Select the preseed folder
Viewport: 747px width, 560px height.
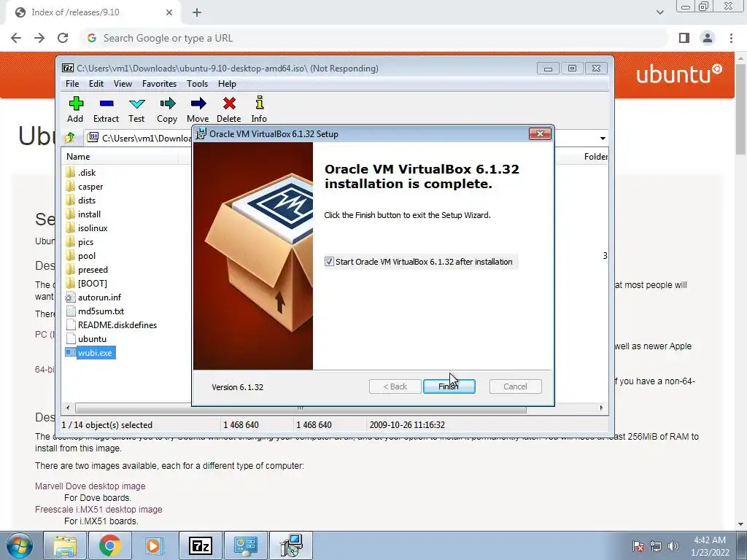click(93, 270)
